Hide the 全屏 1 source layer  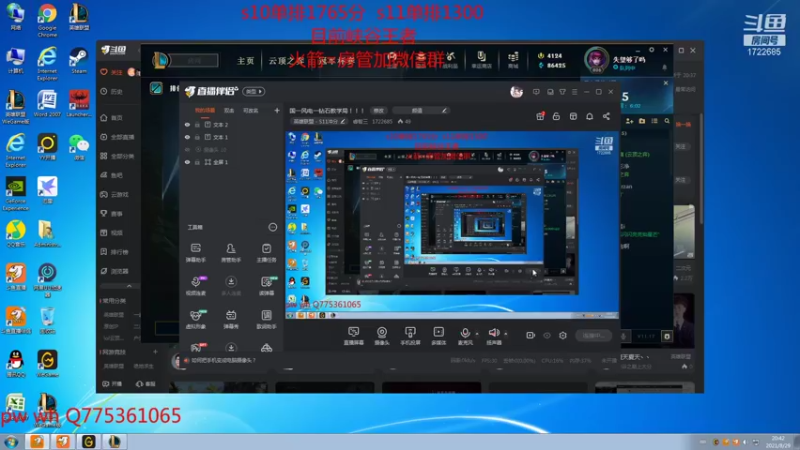tap(187, 162)
